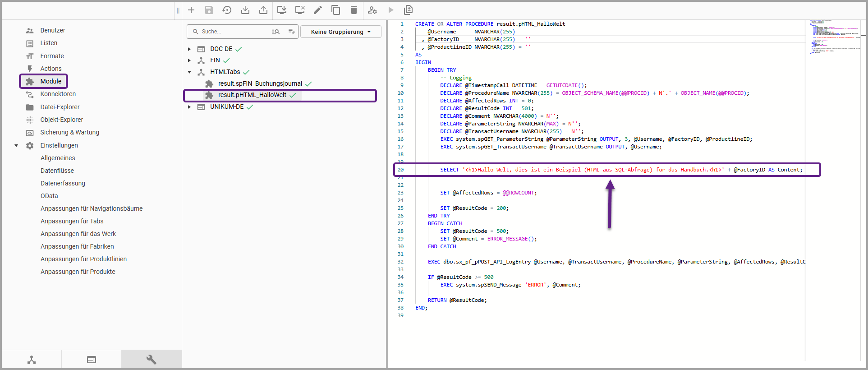Image resolution: width=868 pixels, height=370 pixels.
Task: Click the plus icon to add new module
Action: (x=191, y=10)
